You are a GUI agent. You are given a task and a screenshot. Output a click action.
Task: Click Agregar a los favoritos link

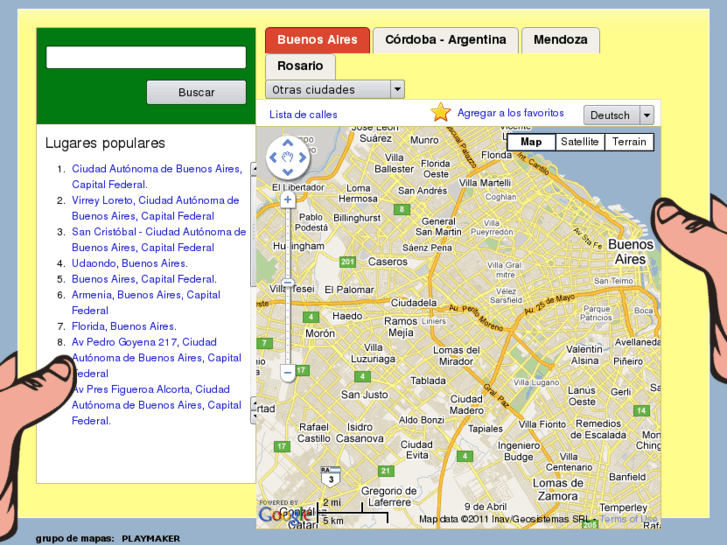510,113
